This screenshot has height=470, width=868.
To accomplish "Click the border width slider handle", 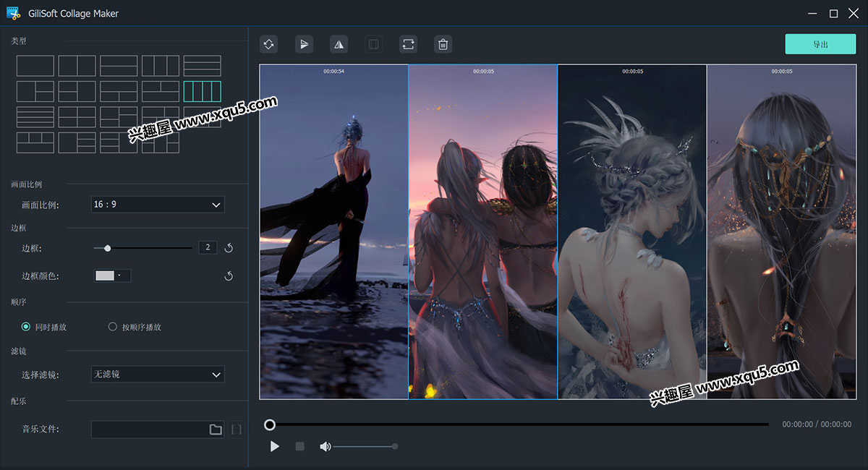I will pyautogui.click(x=108, y=248).
